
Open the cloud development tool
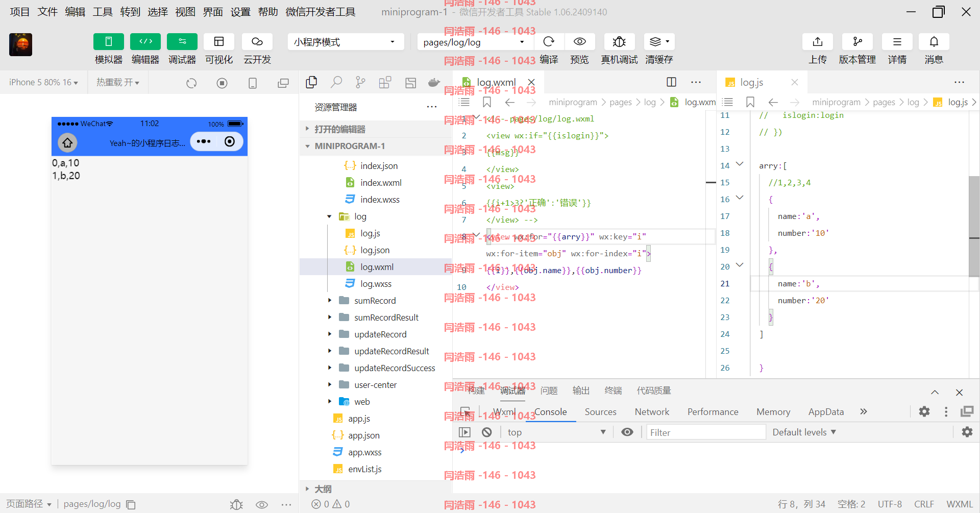[x=257, y=41]
